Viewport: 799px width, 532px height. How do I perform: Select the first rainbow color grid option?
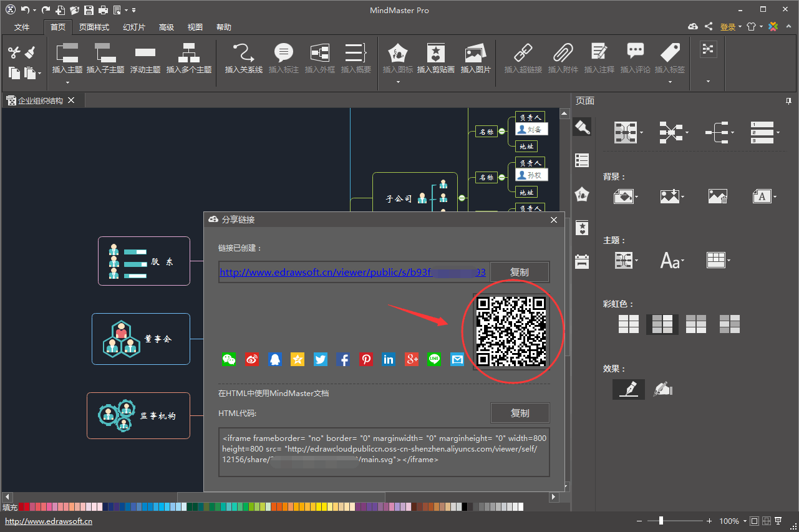tap(629, 324)
